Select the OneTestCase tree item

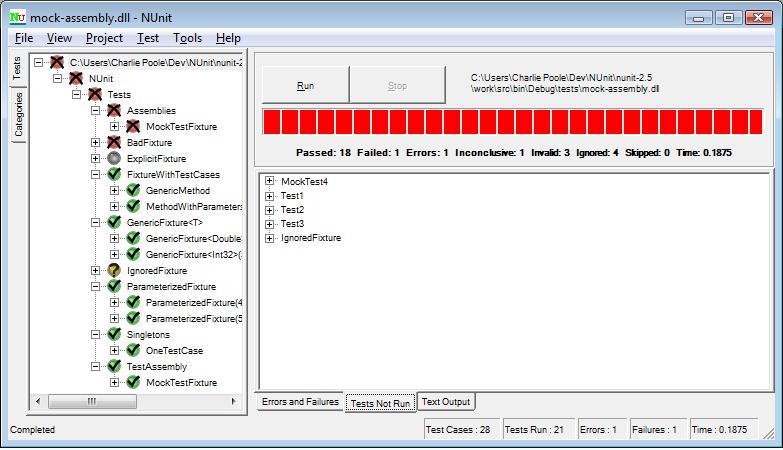(x=174, y=351)
